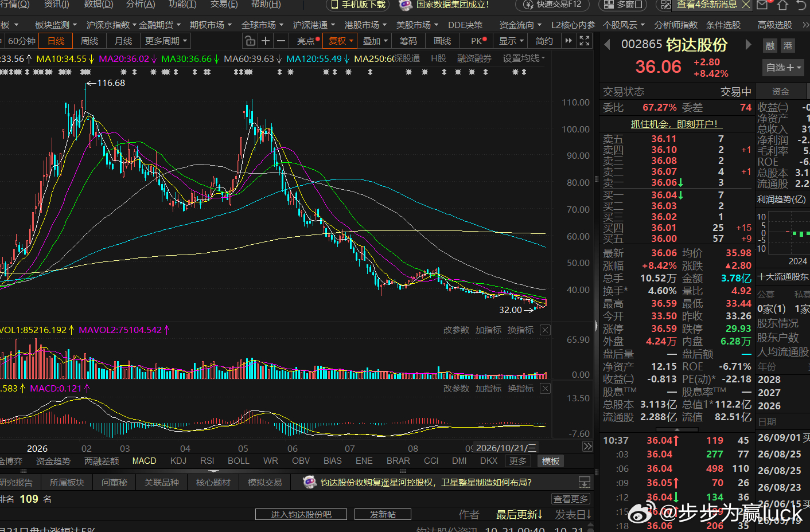The width and height of the screenshot is (810, 532).
Task: Click the 2026/10/21 date marker
Action: [507, 448]
